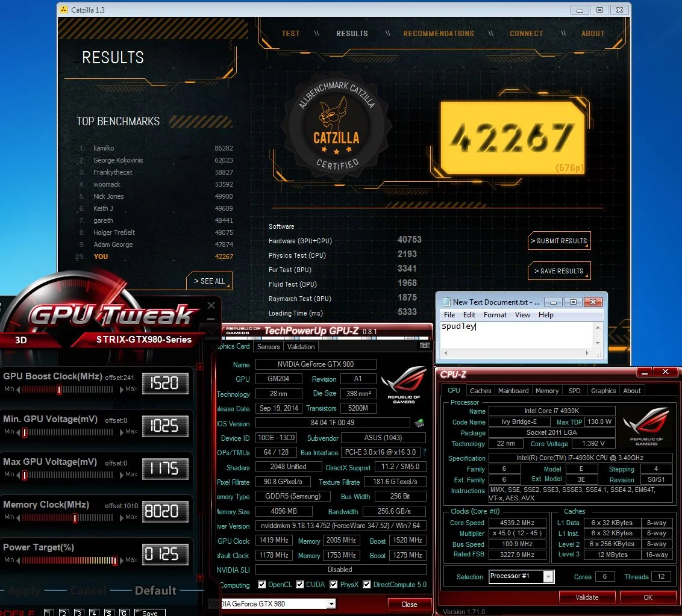Open the File menu in Notepad
The width and height of the screenshot is (682, 616).
click(449, 315)
